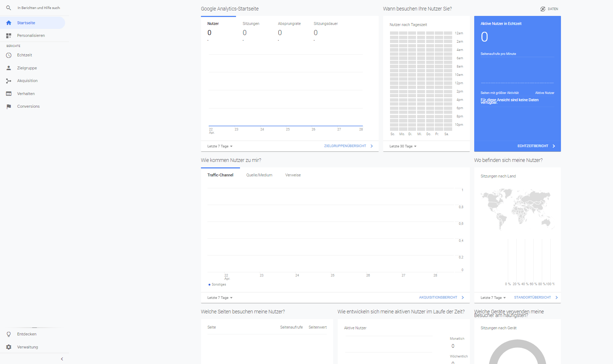
Task: Click the Monatlich active users value
Action: (x=453, y=346)
